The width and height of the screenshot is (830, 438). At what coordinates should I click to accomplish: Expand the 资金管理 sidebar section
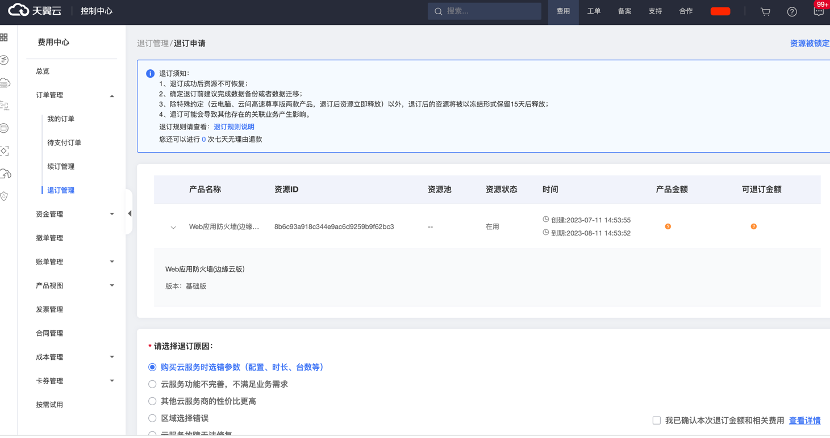[x=111, y=214]
